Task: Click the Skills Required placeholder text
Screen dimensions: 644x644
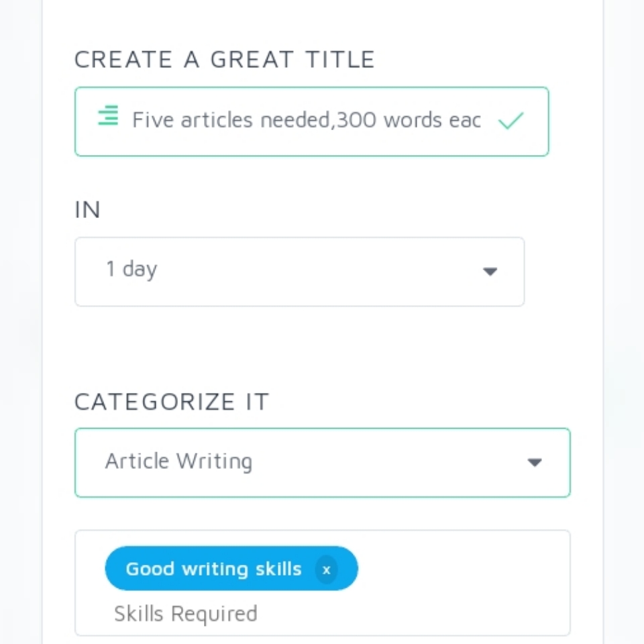Action: [186, 614]
